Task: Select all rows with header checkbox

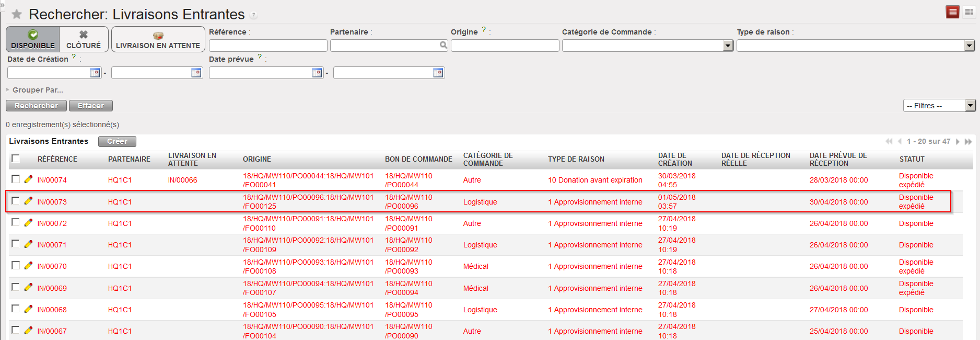Action: point(16,158)
